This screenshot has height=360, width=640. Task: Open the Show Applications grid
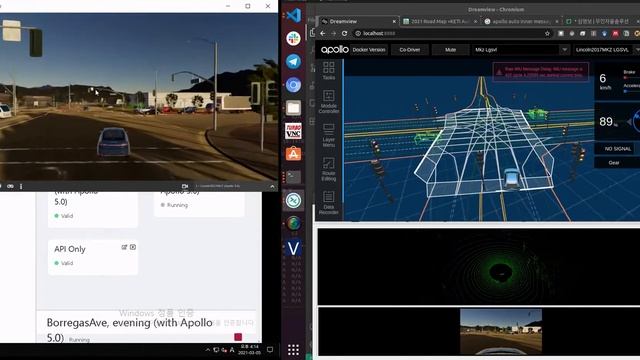pyautogui.click(x=293, y=350)
